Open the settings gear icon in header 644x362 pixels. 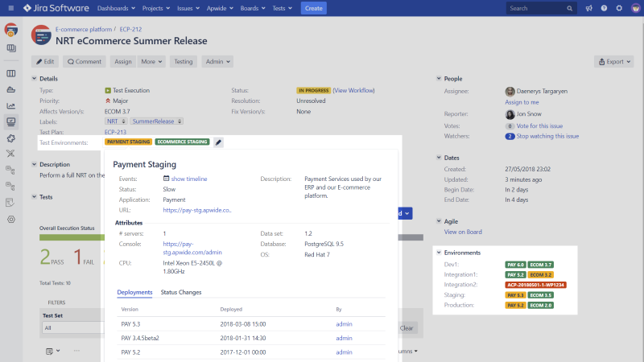point(619,8)
